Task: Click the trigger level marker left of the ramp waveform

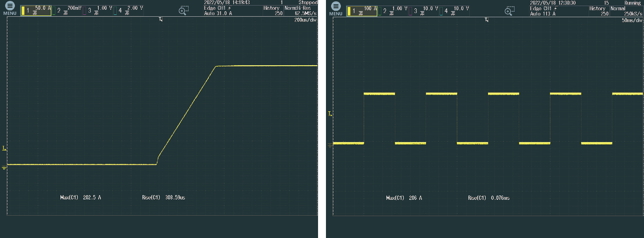Action: click(x=4, y=149)
